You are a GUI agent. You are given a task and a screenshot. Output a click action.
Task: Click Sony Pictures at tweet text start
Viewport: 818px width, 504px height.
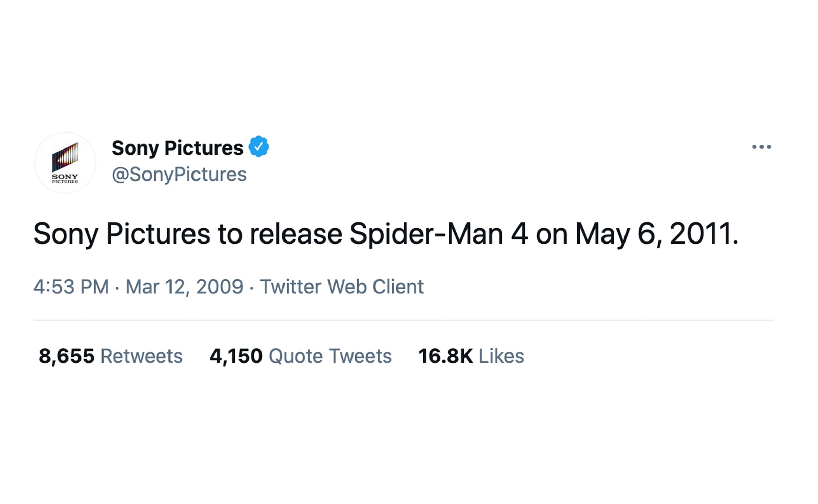[x=121, y=234]
